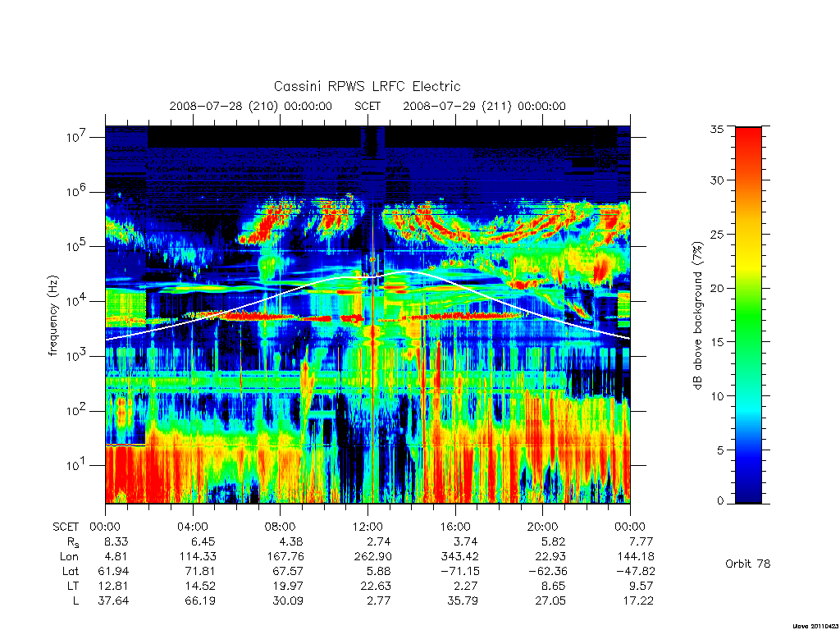This screenshot has height=630, width=840.
Task: Click the 'dB above background (7%)' label
Action: pyautogui.click(x=697, y=316)
